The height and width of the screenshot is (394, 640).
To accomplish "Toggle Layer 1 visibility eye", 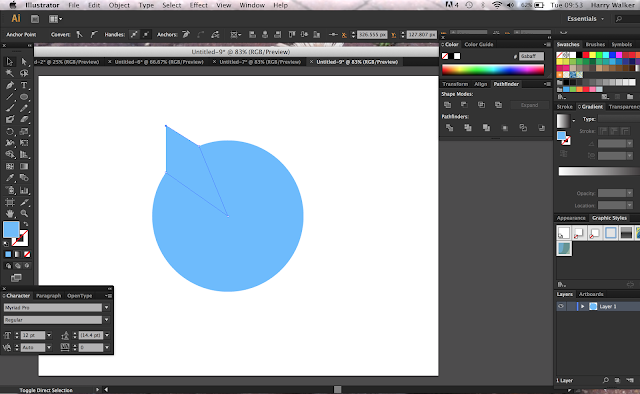I will (561, 306).
